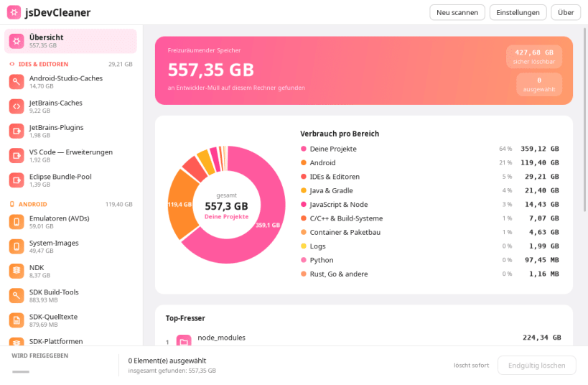Select the Übersicht icon in sidebar
This screenshot has width=588, height=385.
coord(17,41)
